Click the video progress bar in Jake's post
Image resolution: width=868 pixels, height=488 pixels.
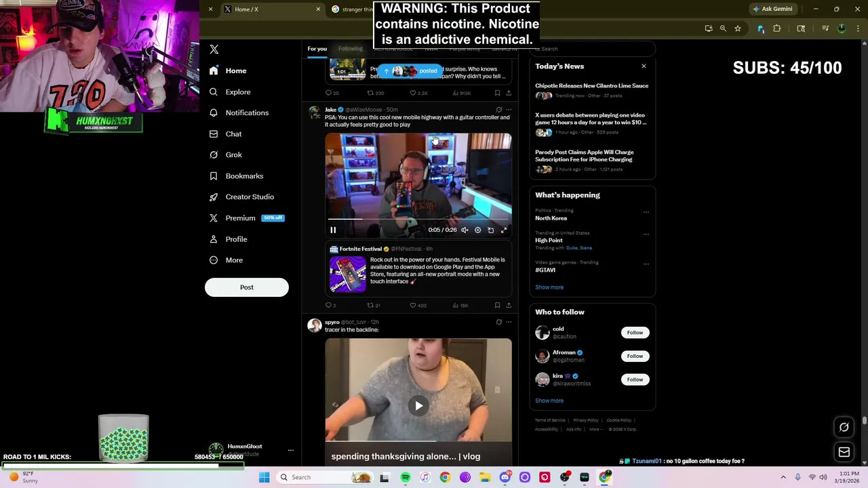point(418,219)
